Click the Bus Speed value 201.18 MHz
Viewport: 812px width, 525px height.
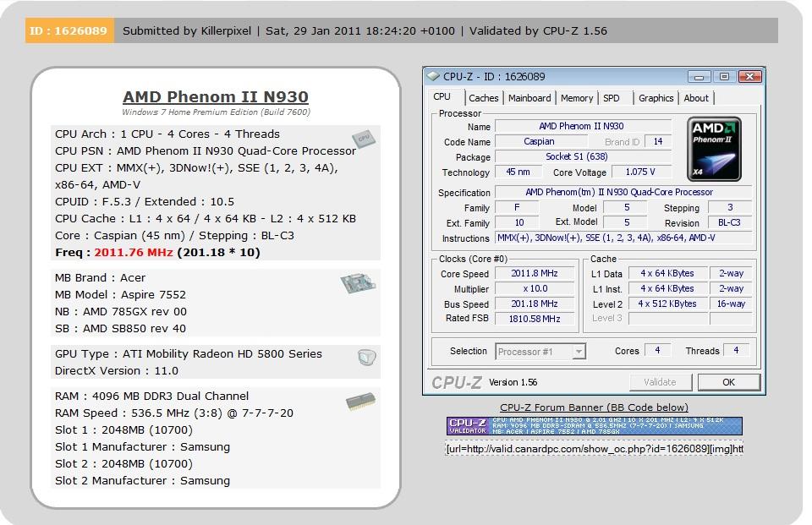(x=535, y=304)
